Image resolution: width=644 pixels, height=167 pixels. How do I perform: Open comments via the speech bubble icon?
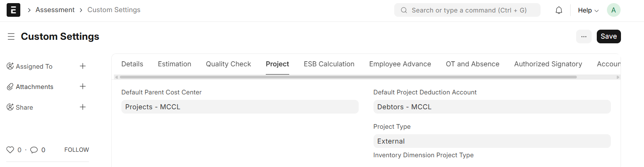click(34, 150)
